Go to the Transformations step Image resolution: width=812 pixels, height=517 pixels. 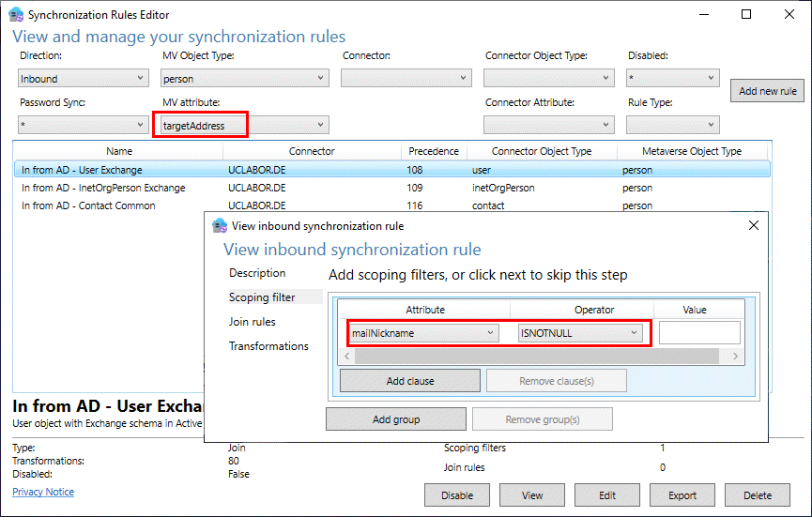[x=268, y=346]
